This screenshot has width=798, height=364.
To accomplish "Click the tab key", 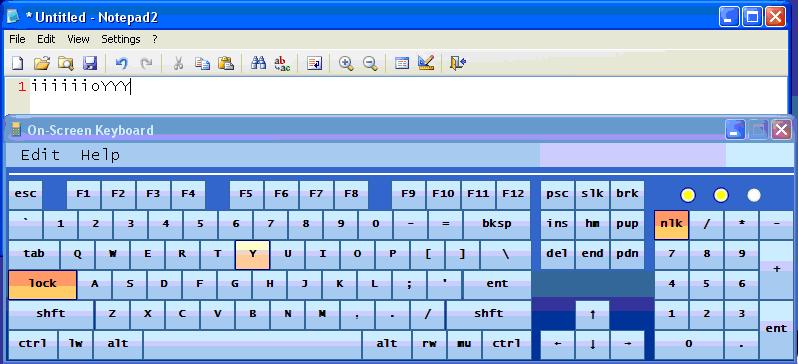I will [34, 255].
